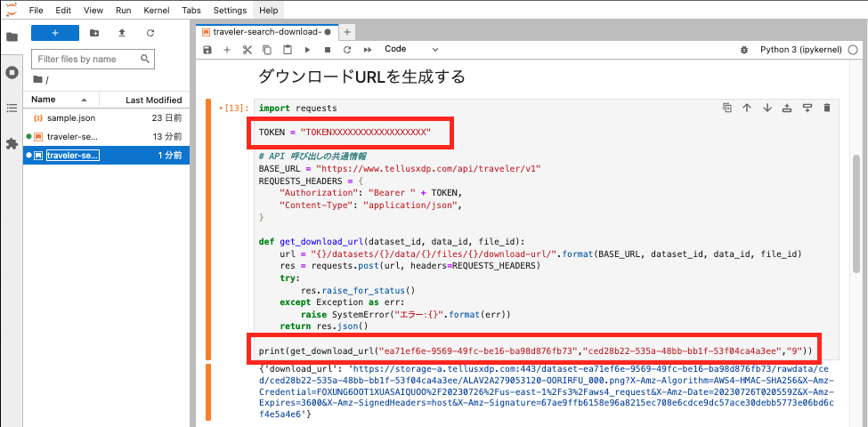Cut selected cell with scissors icon
This screenshot has height=427, width=868.
tap(247, 50)
